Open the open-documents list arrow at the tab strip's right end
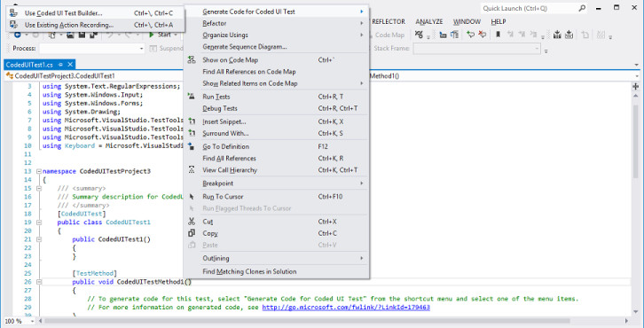The width and height of the screenshot is (644, 328). [x=637, y=65]
